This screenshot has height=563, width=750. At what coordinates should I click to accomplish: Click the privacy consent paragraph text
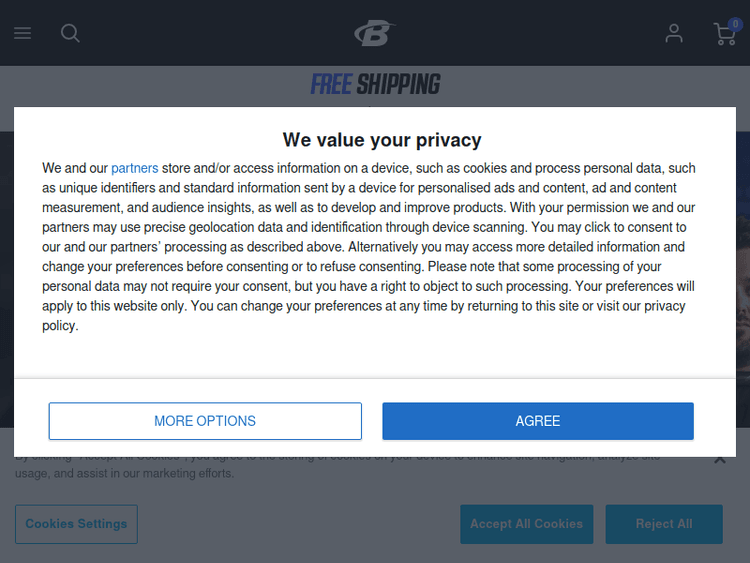click(x=370, y=247)
